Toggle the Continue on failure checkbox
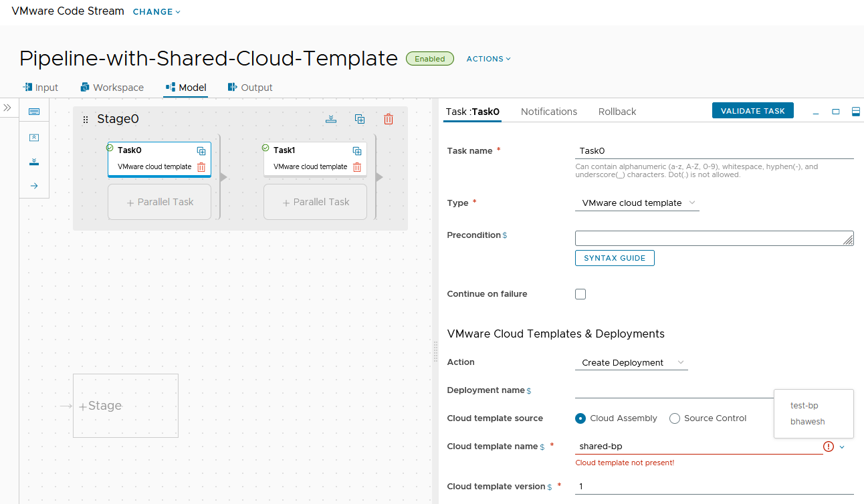This screenshot has width=864, height=504. (x=580, y=294)
